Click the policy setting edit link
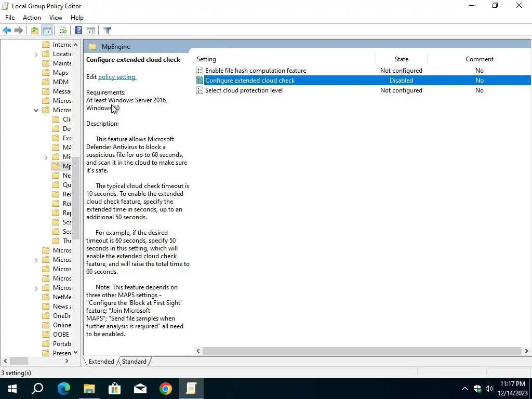Viewport: 532px width, 399px height. pyautogui.click(x=117, y=77)
